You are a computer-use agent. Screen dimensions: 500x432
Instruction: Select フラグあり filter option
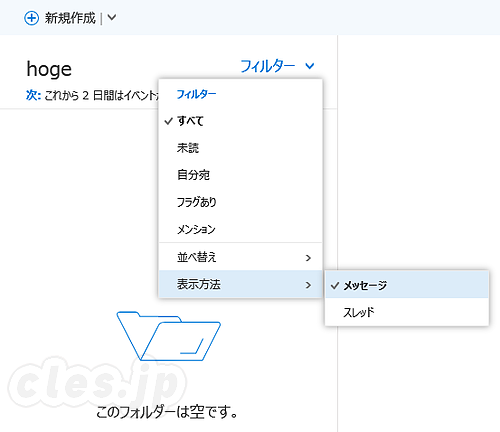[x=240, y=202]
